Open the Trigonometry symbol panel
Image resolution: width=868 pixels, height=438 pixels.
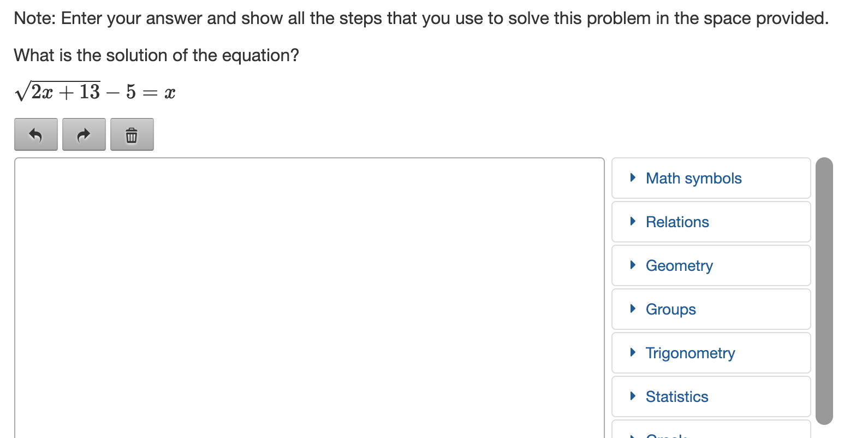[711, 353]
